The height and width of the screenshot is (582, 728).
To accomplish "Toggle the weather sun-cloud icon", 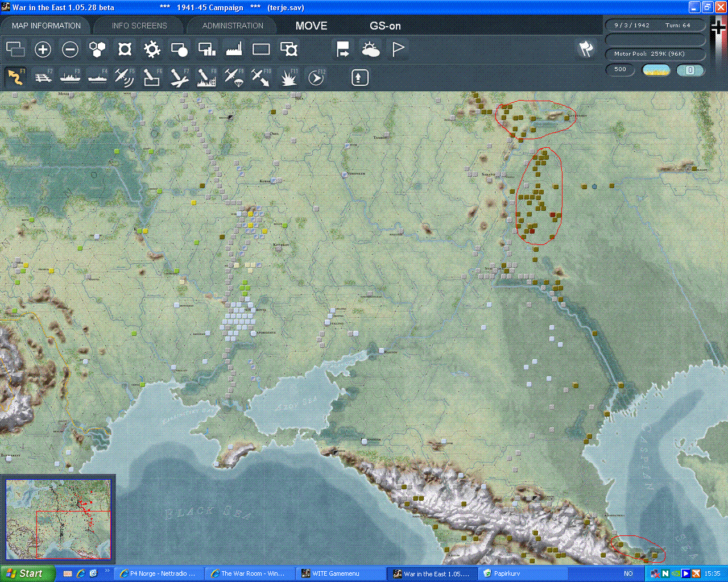I will pyautogui.click(x=370, y=49).
